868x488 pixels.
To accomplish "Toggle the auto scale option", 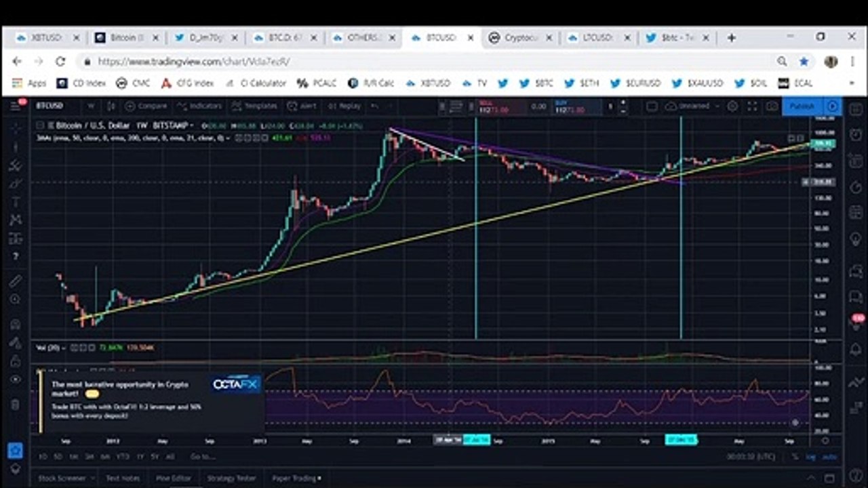I will click(829, 457).
